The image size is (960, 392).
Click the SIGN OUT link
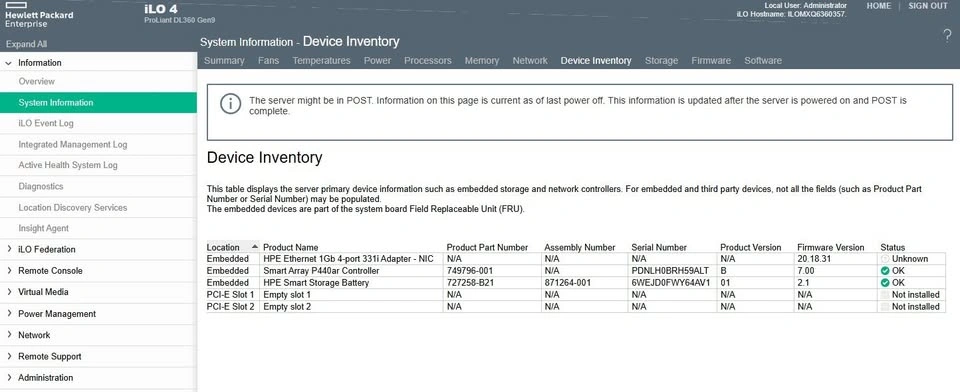click(x=928, y=6)
